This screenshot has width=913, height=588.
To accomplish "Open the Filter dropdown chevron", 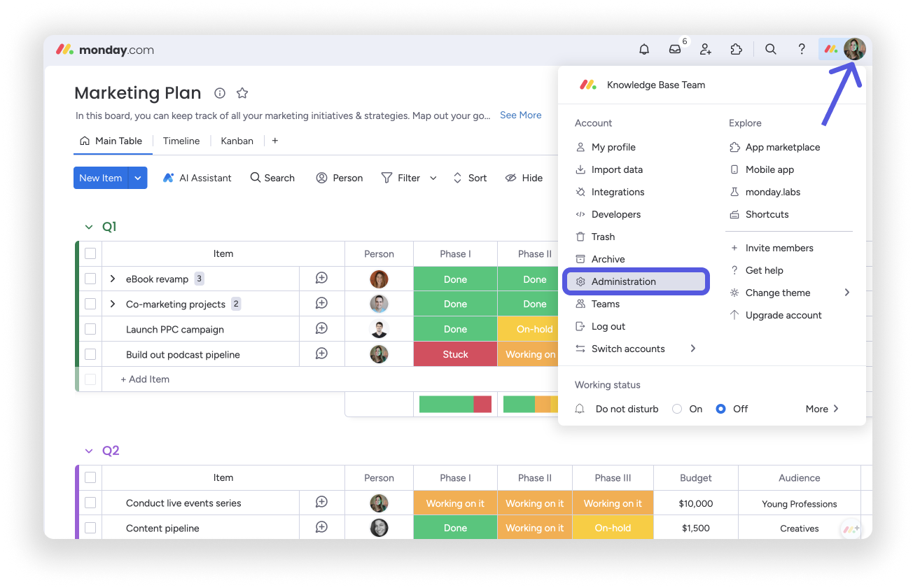I will pyautogui.click(x=433, y=178).
